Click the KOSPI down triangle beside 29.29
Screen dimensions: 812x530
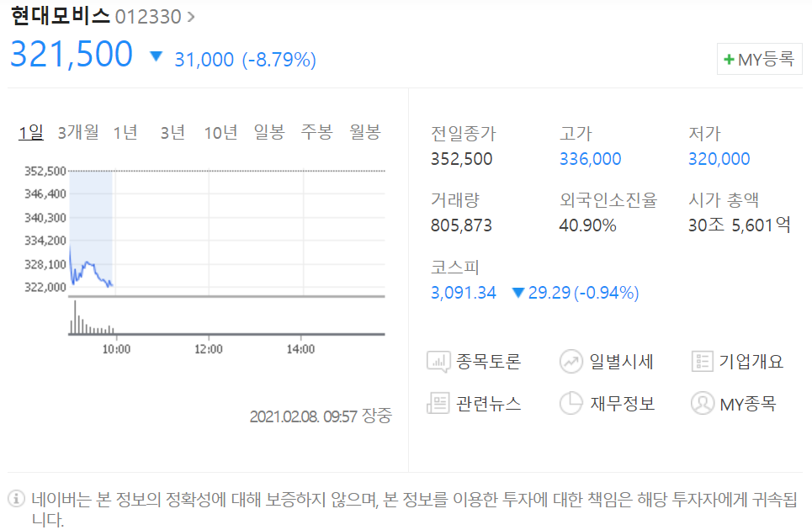point(517,293)
